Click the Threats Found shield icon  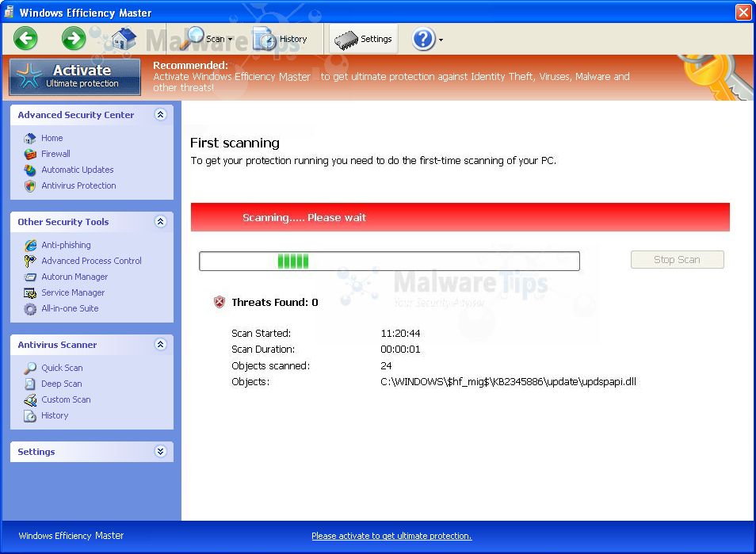(220, 302)
